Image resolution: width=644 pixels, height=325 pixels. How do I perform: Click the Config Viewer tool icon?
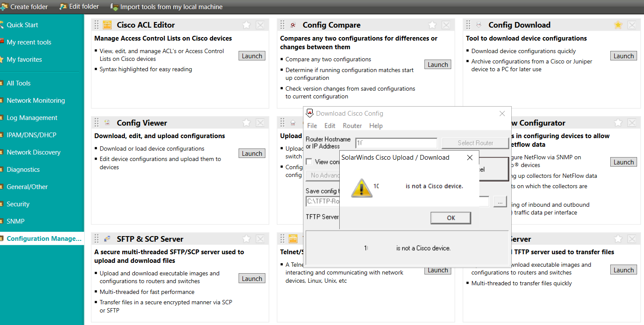pyautogui.click(x=107, y=123)
